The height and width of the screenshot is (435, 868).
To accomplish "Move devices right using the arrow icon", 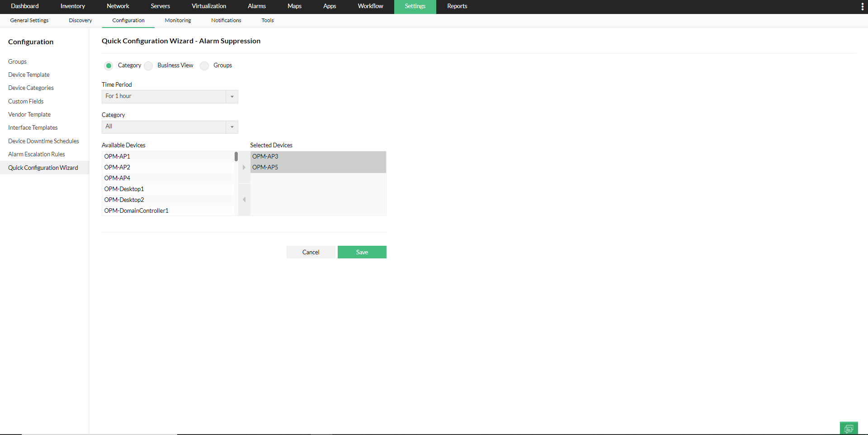I will pos(244,167).
